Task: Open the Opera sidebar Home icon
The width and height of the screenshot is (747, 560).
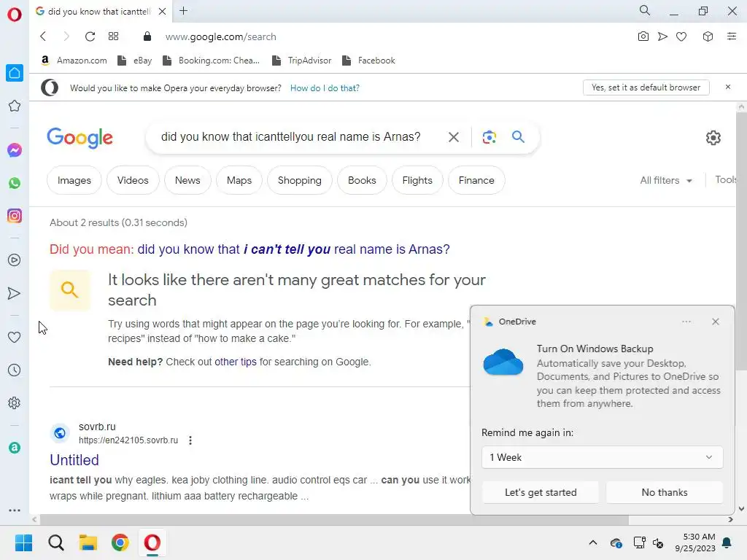Action: click(x=15, y=73)
